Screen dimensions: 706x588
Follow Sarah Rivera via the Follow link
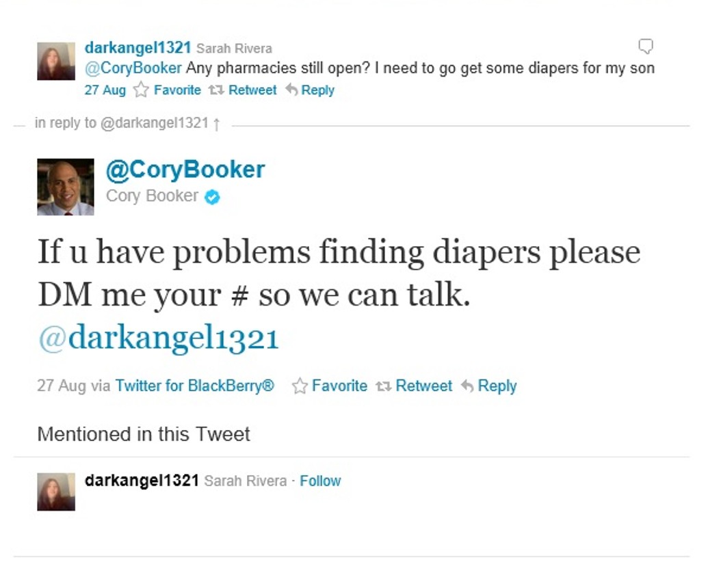320,481
